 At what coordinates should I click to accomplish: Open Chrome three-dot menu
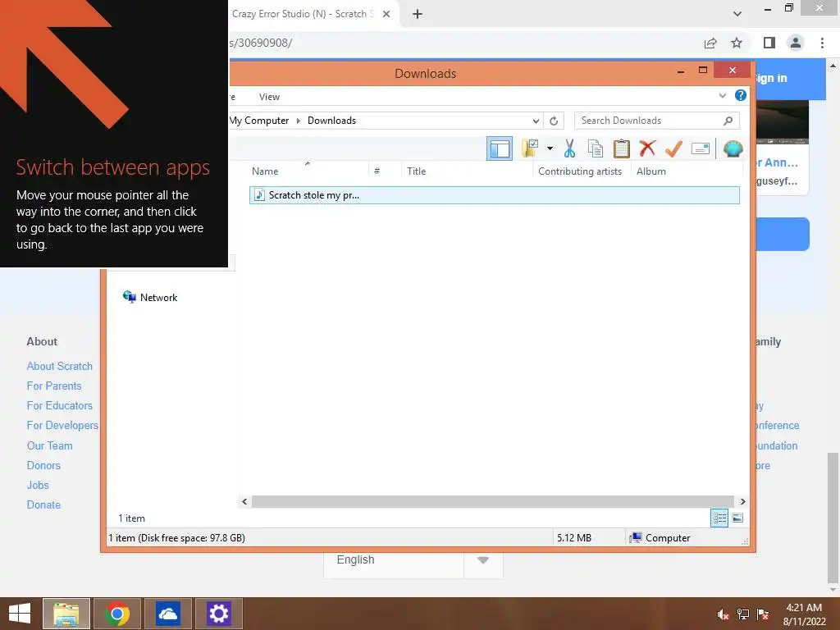click(822, 43)
